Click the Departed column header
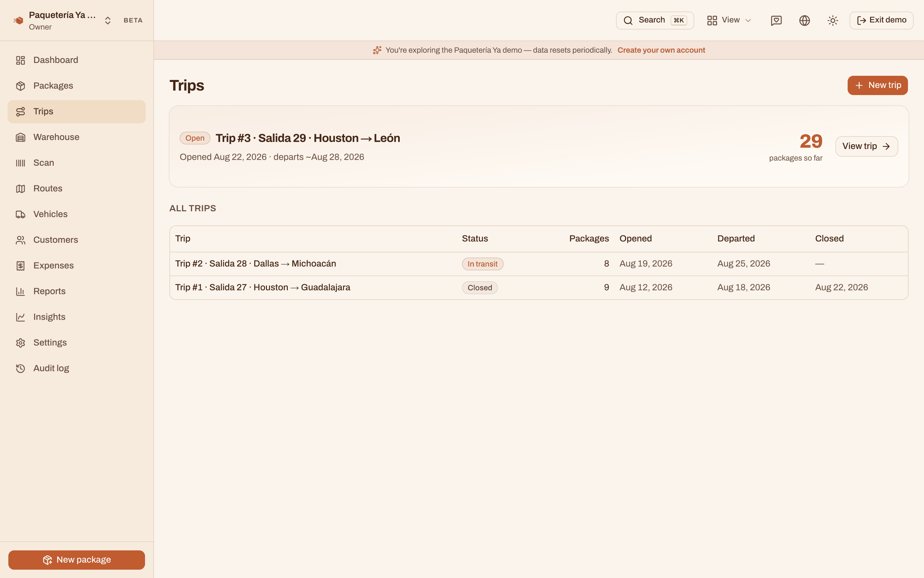924x578 pixels. tap(736, 239)
